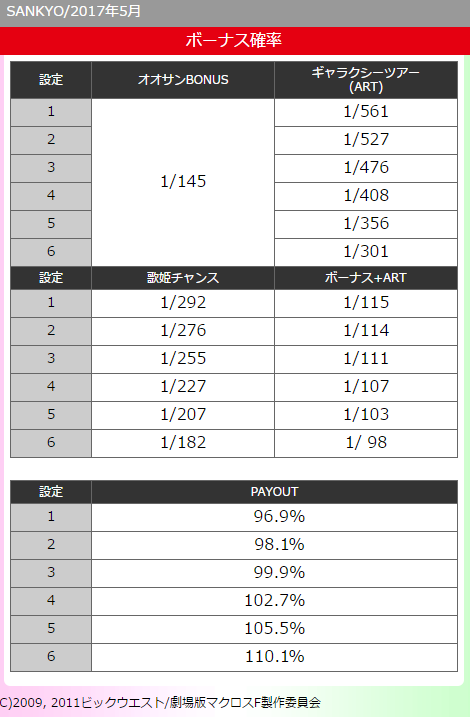Screen dimensions: 470x717
Task: Click the 1/115 ボーナス+ART value
Action: point(366,303)
